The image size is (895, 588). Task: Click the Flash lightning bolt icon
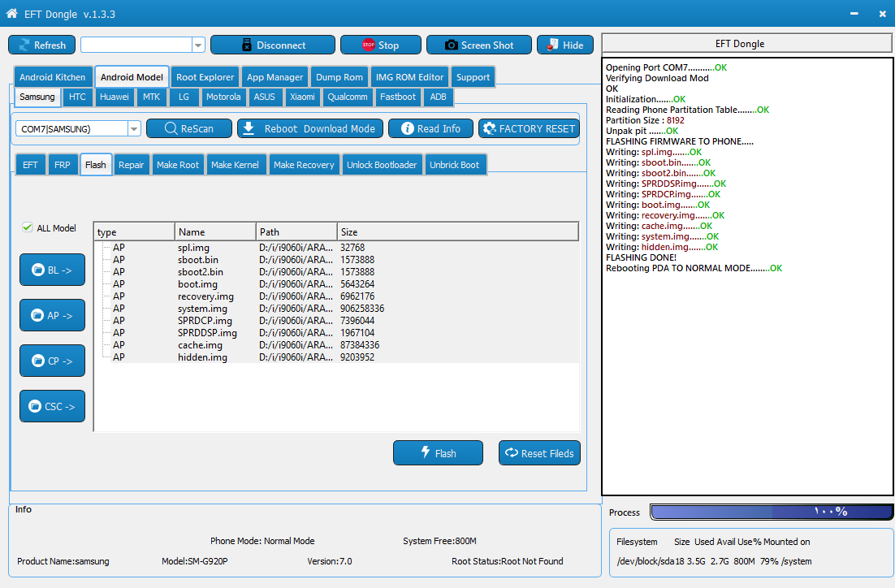pyautogui.click(x=426, y=452)
